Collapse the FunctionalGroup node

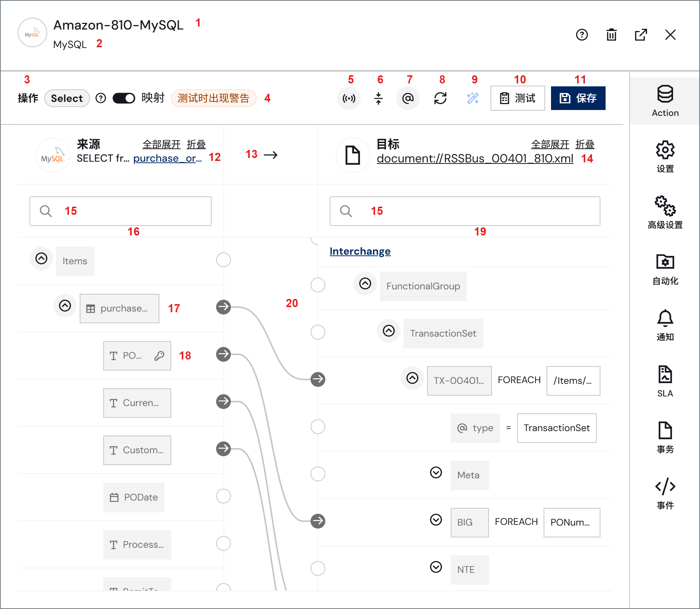click(365, 283)
